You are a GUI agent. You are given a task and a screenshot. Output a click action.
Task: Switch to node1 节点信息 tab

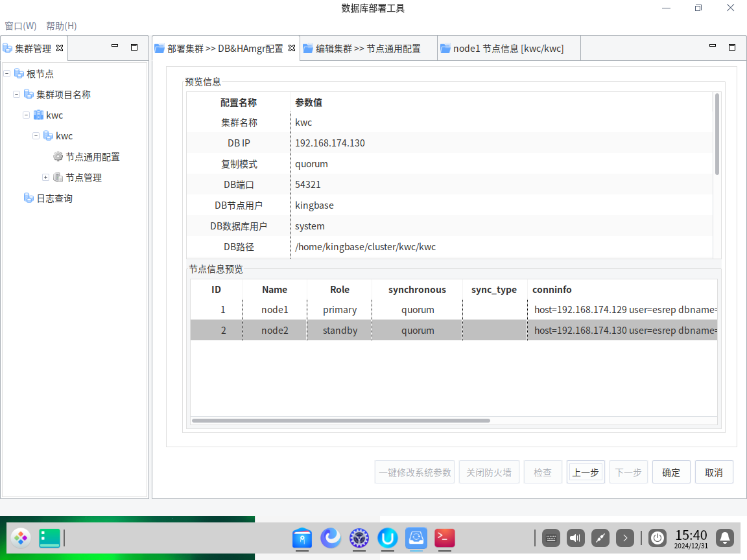[508, 49]
